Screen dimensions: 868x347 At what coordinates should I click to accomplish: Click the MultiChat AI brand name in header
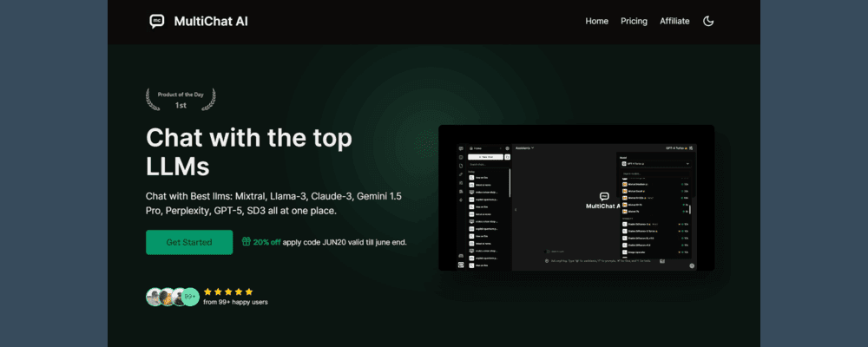point(211,21)
